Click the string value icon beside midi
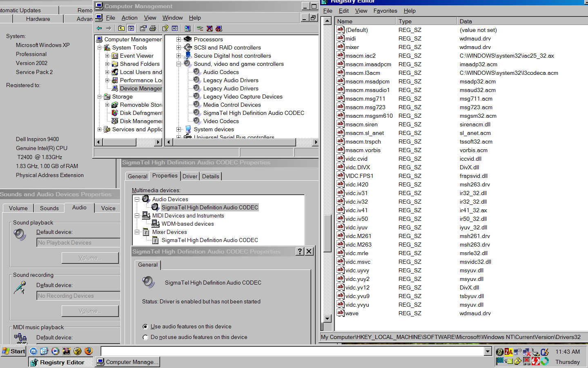588x368 pixels. (341, 38)
